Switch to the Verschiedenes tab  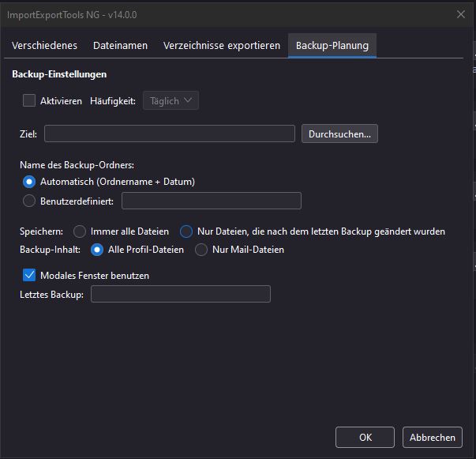point(44,46)
